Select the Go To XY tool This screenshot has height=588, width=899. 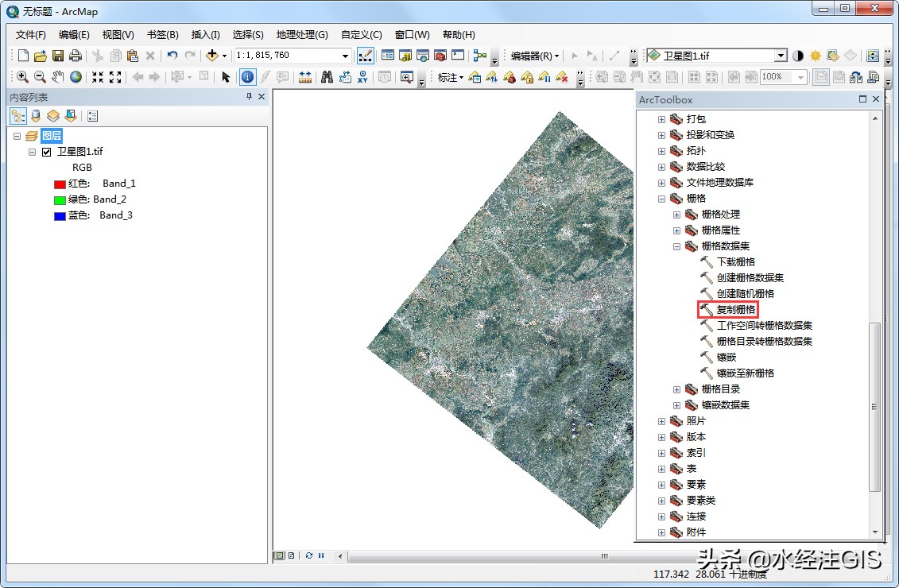[364, 76]
